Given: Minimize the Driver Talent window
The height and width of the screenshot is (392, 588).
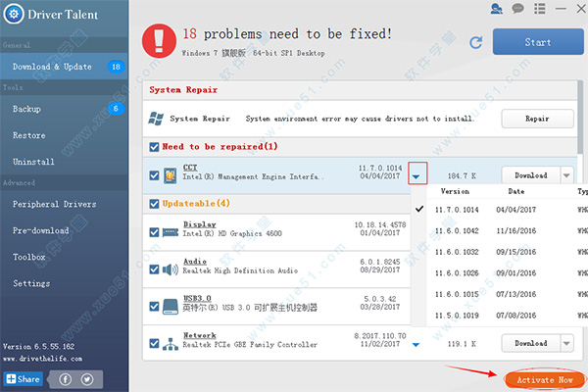Looking at the screenshot, I should [x=561, y=9].
